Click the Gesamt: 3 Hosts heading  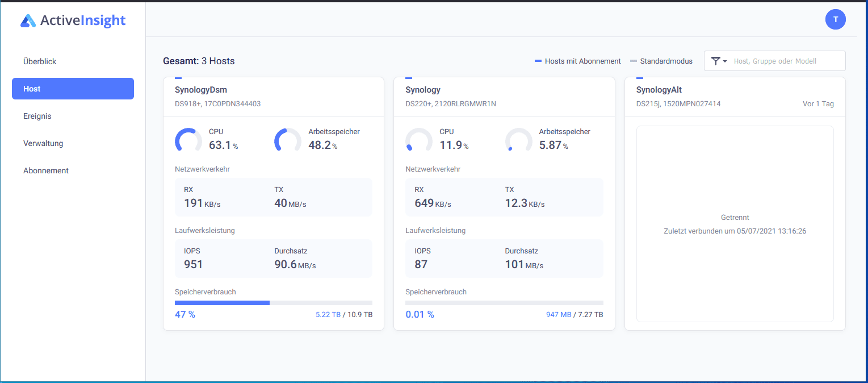pos(199,61)
